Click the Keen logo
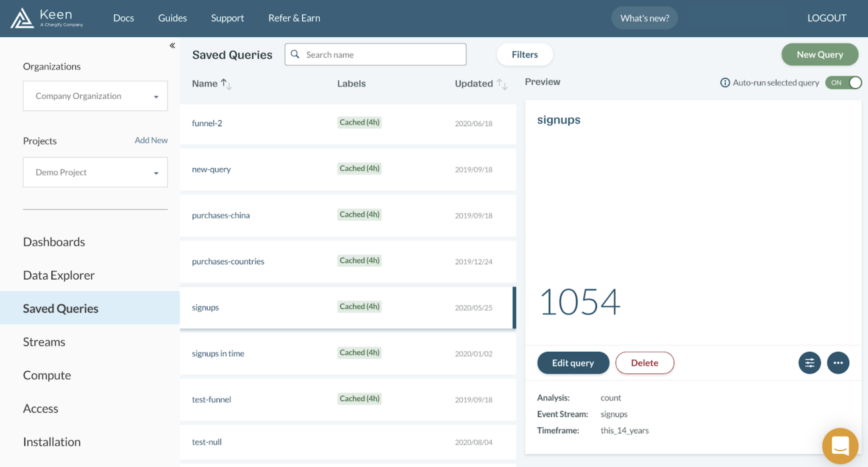Screen dimensions: 868x467 tap(46, 18)
